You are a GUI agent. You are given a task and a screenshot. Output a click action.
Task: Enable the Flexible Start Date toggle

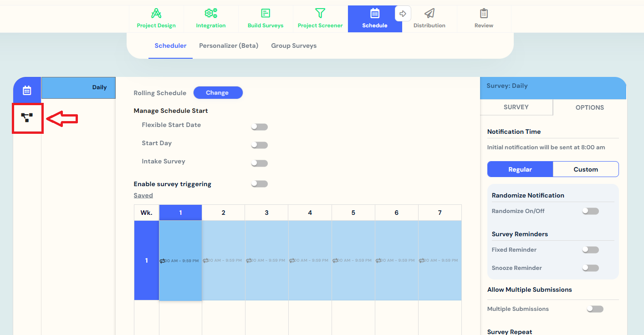point(259,127)
